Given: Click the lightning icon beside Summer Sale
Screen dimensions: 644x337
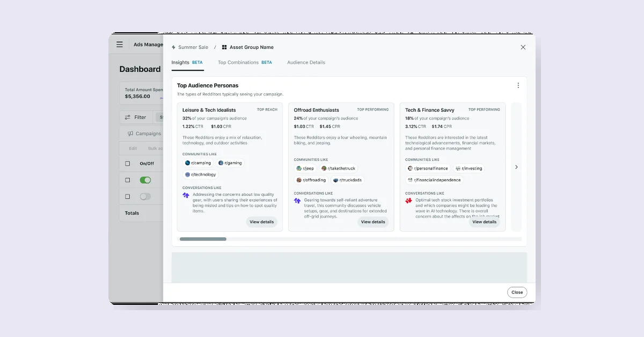Looking at the screenshot, I should tap(174, 47).
